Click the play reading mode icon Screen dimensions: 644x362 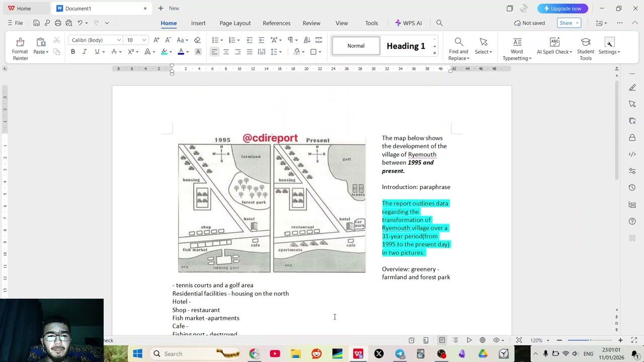point(469,340)
